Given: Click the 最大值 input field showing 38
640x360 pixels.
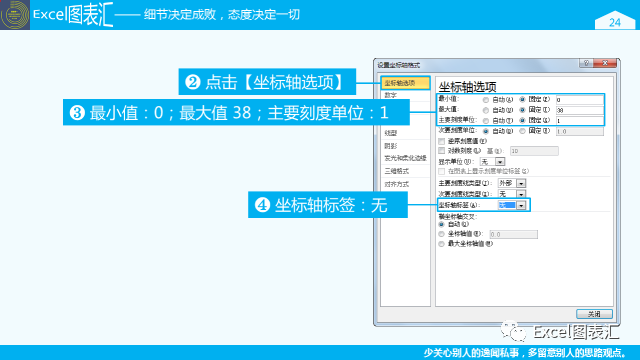Looking at the screenshot, I should (x=580, y=110).
